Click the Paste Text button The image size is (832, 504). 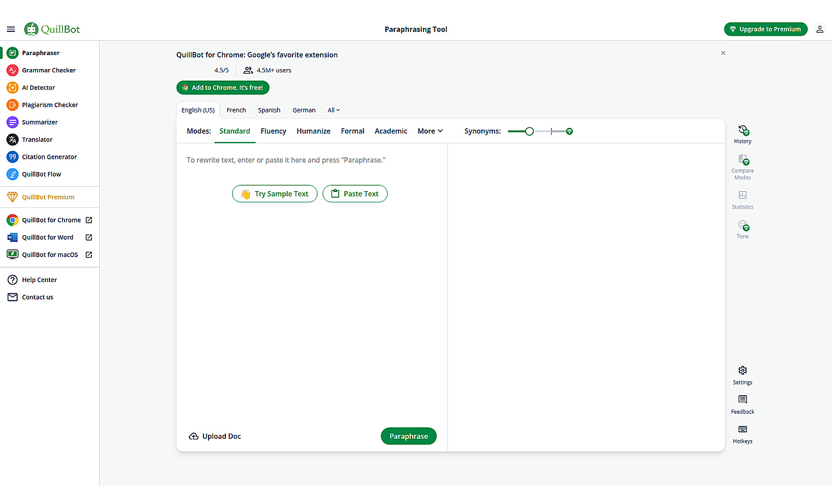click(x=355, y=194)
